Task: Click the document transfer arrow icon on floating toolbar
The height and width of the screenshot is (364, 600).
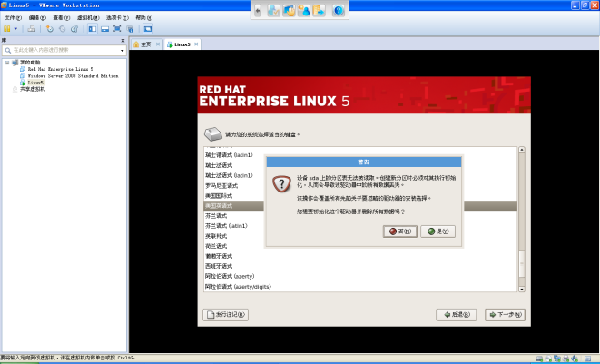Action: 319,10
